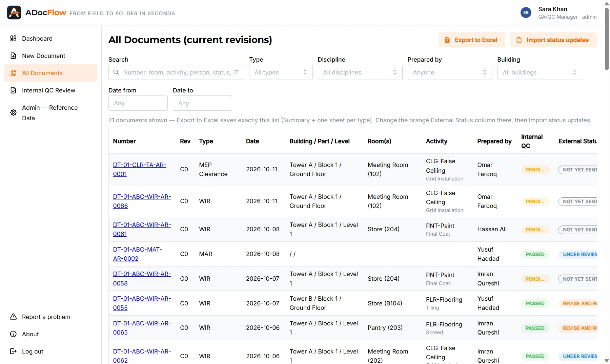Click "FLR-Flooring Screed" activity cell

[444, 328]
